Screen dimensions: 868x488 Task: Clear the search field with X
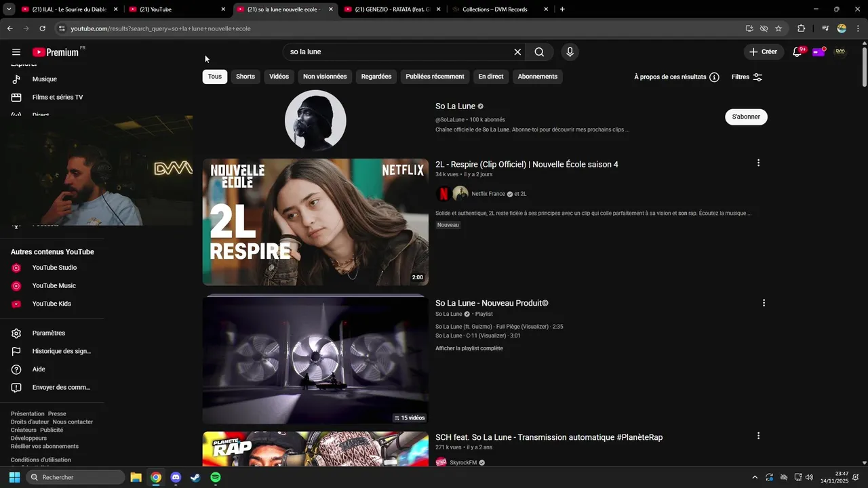pos(517,52)
